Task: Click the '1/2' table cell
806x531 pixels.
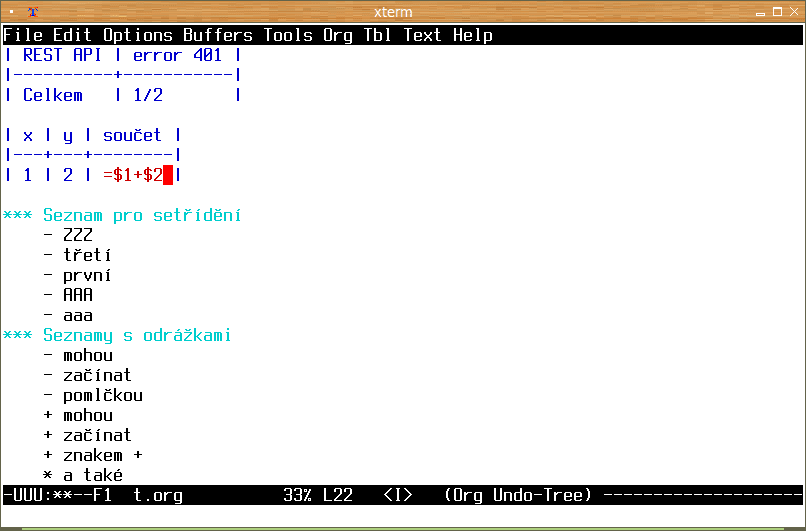Action: click(x=148, y=95)
